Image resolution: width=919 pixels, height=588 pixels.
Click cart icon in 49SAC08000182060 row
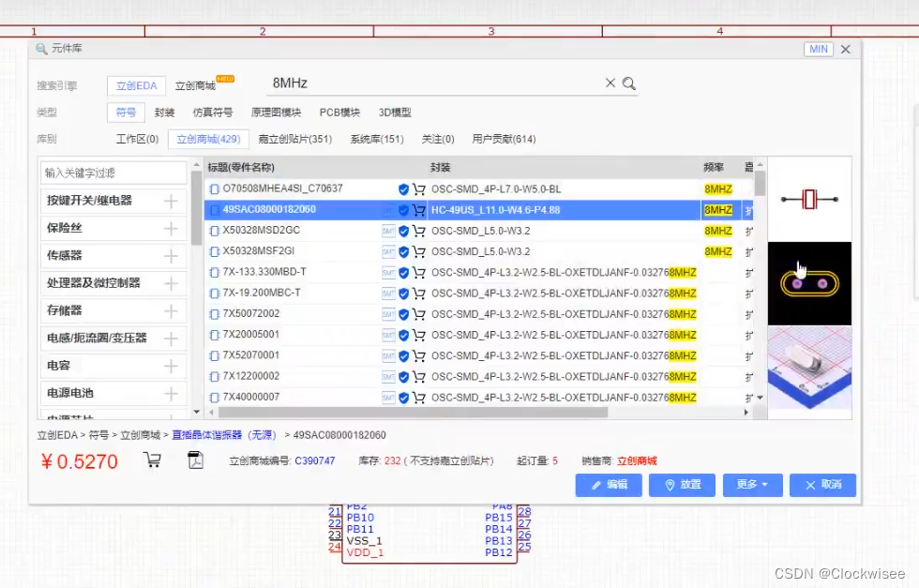pyautogui.click(x=418, y=210)
